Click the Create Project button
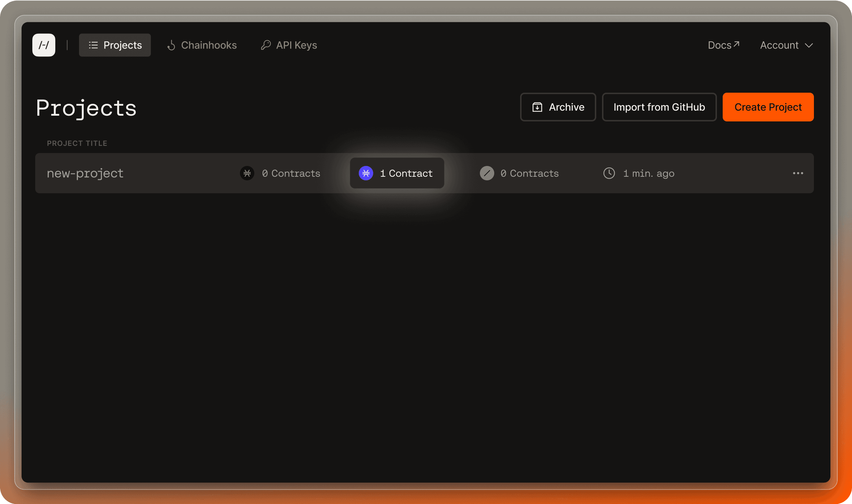 point(768,107)
